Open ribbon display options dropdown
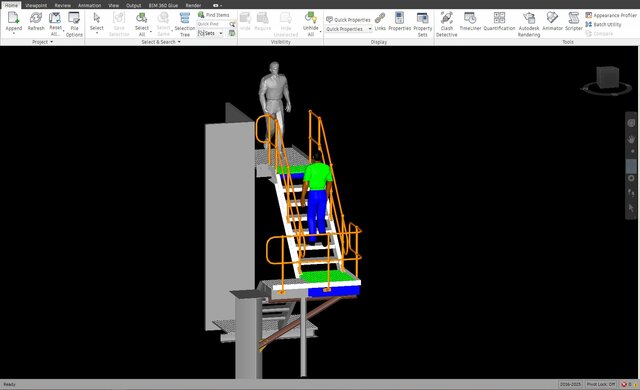 218,5
